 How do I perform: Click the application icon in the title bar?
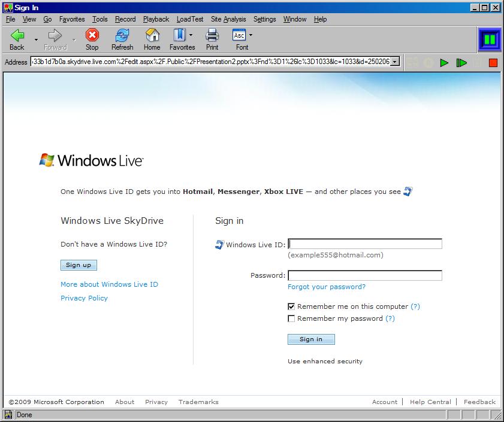(x=8, y=8)
